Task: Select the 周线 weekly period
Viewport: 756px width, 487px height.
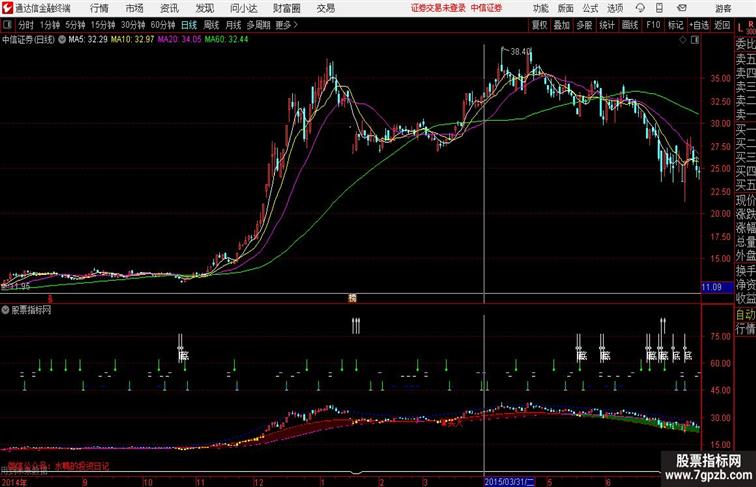Action: click(211, 25)
